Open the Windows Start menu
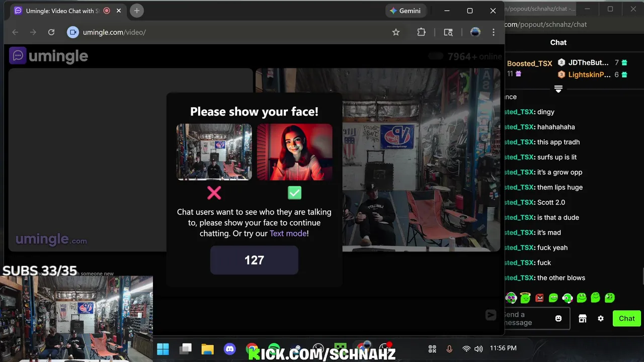 [x=163, y=348]
